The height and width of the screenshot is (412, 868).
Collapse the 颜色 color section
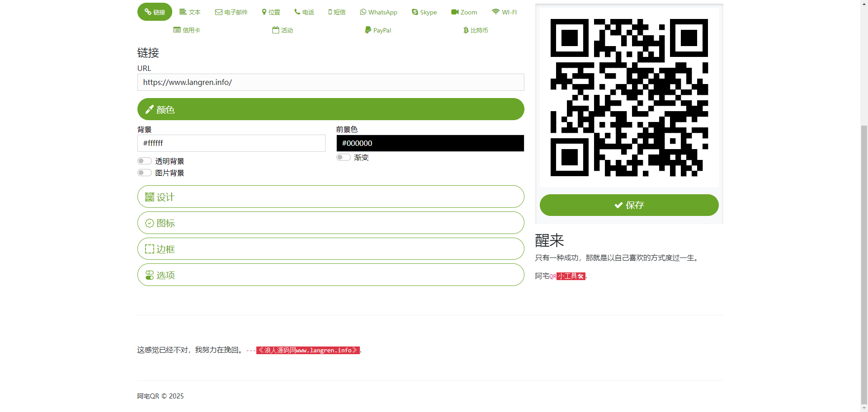(x=331, y=109)
